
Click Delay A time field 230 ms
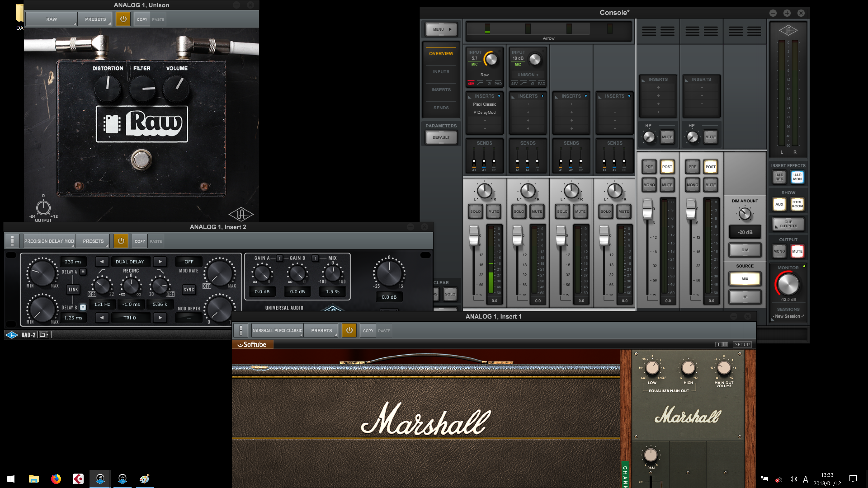pos(73,261)
